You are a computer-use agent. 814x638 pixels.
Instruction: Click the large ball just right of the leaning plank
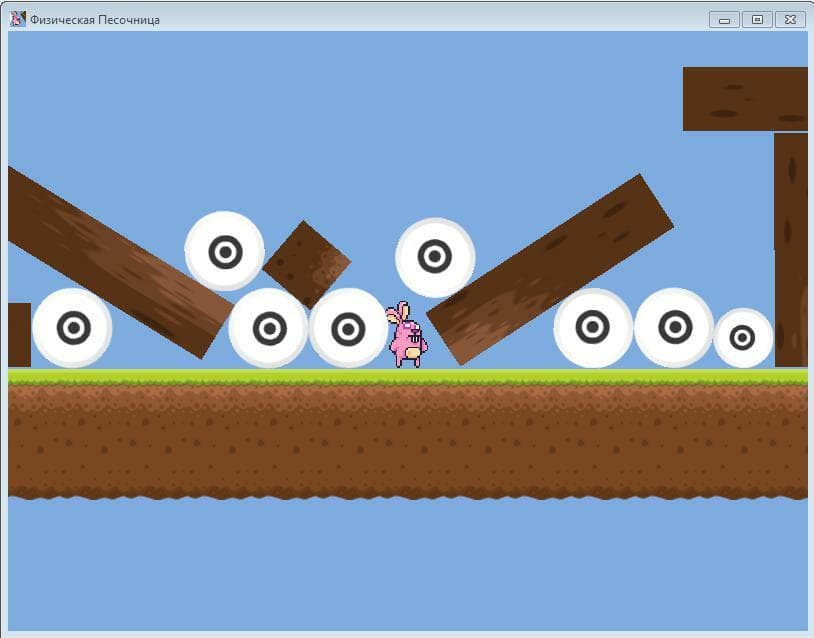tap(593, 328)
